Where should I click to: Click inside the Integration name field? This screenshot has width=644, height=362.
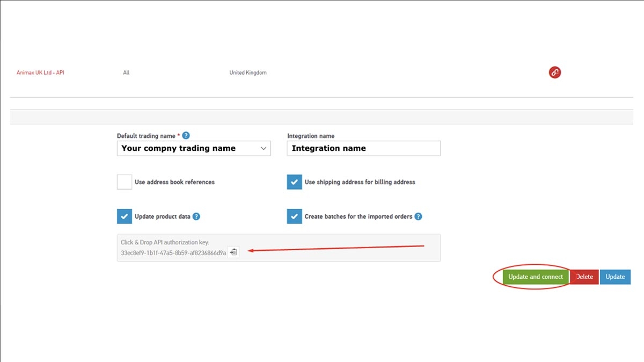[x=363, y=148]
